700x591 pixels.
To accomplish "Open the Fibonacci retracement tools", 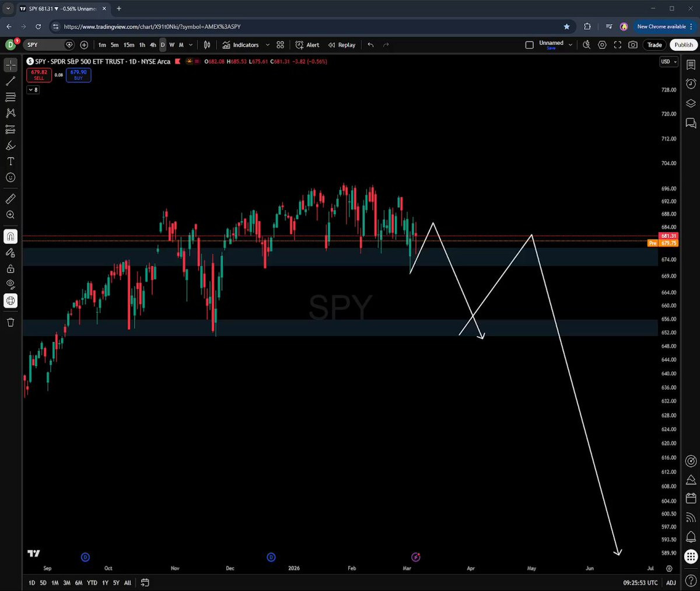I will coord(10,97).
